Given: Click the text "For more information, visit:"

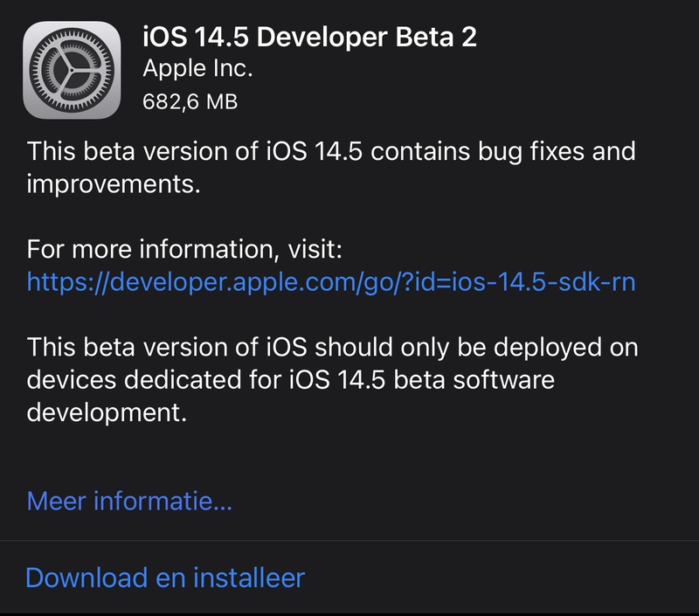Looking at the screenshot, I should click(185, 250).
